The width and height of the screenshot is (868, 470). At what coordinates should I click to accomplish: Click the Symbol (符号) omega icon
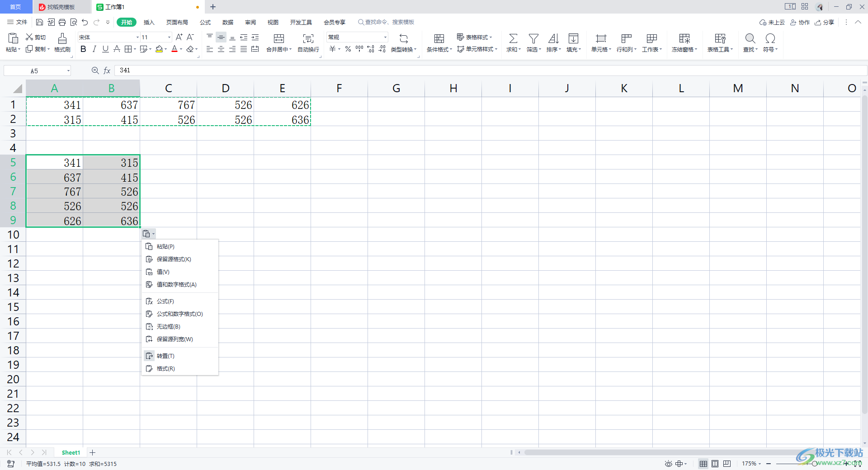pos(770,38)
